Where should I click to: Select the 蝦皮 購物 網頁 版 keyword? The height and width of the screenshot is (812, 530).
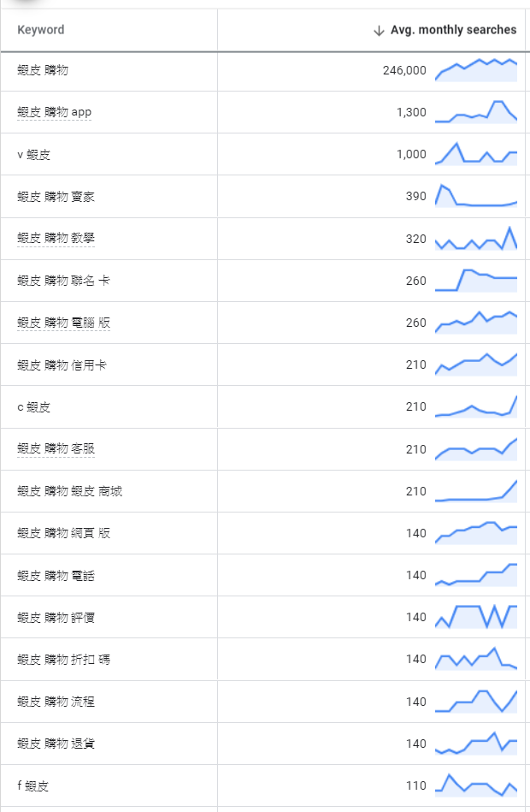click(63, 533)
